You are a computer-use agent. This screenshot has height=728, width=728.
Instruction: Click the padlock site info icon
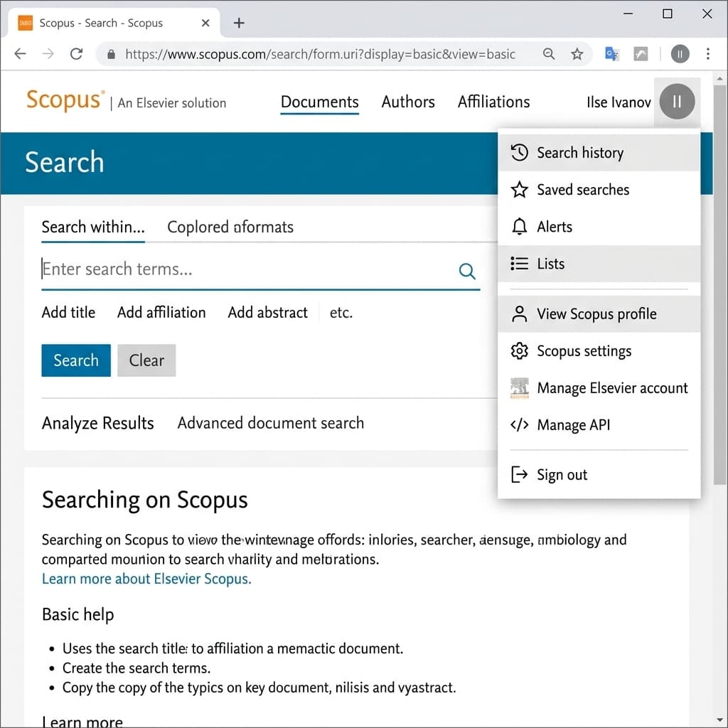pos(111,54)
